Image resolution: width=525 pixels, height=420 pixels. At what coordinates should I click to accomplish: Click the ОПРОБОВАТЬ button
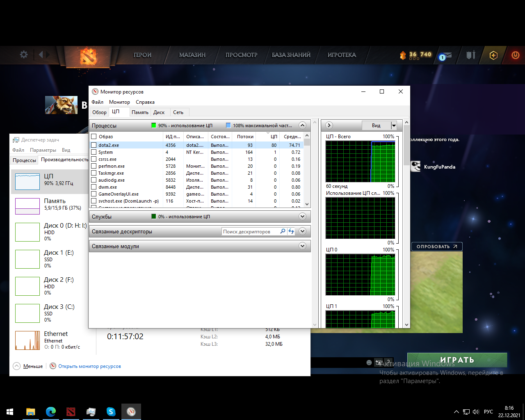[437, 247]
